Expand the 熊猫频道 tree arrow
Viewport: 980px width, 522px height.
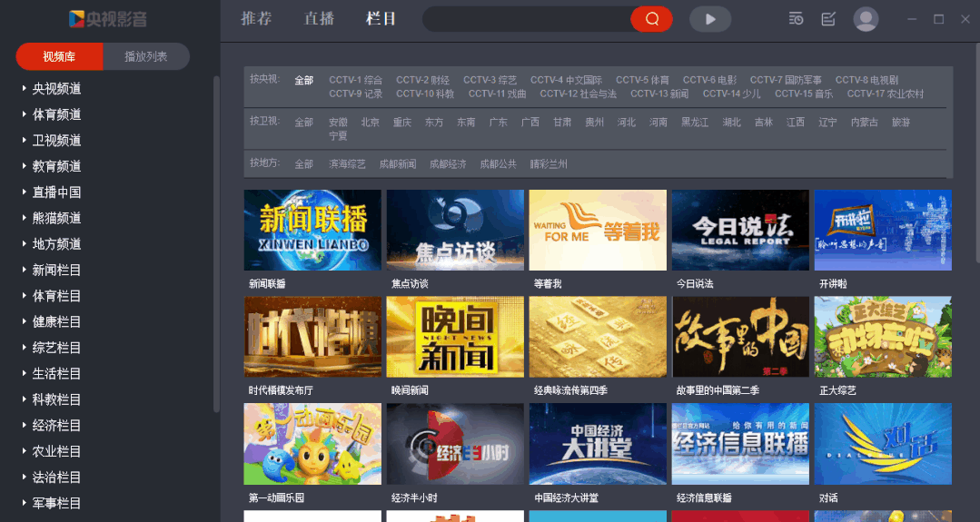(24, 218)
